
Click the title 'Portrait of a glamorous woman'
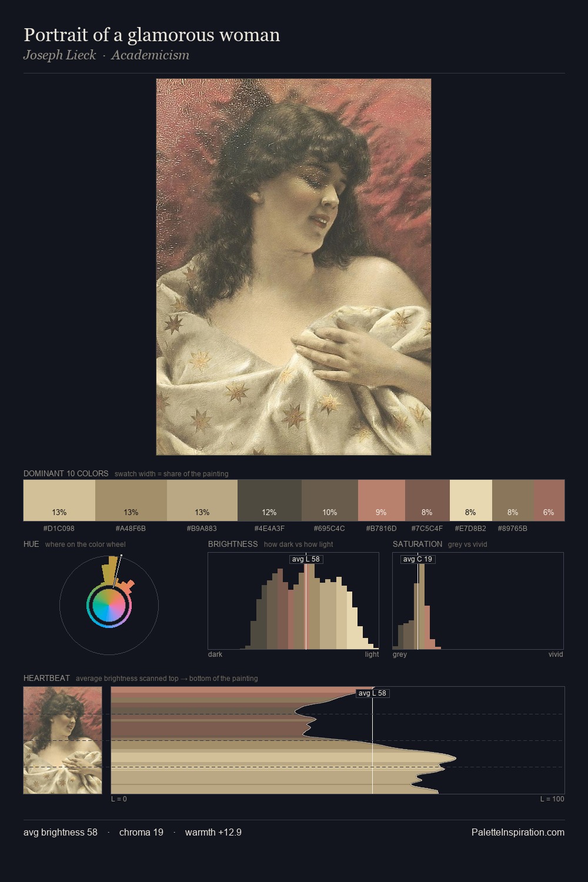(x=152, y=35)
